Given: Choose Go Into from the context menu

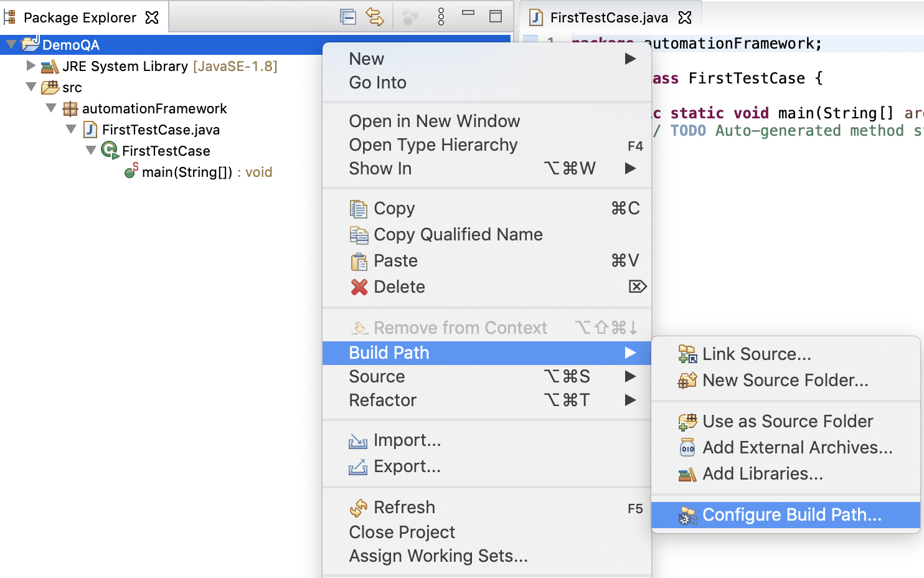Looking at the screenshot, I should (x=487, y=82).
